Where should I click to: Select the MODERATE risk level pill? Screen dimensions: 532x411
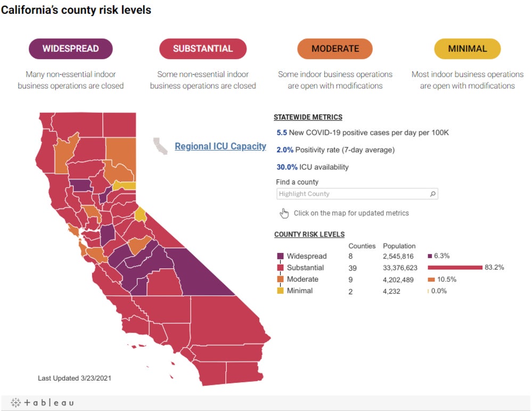334,48
